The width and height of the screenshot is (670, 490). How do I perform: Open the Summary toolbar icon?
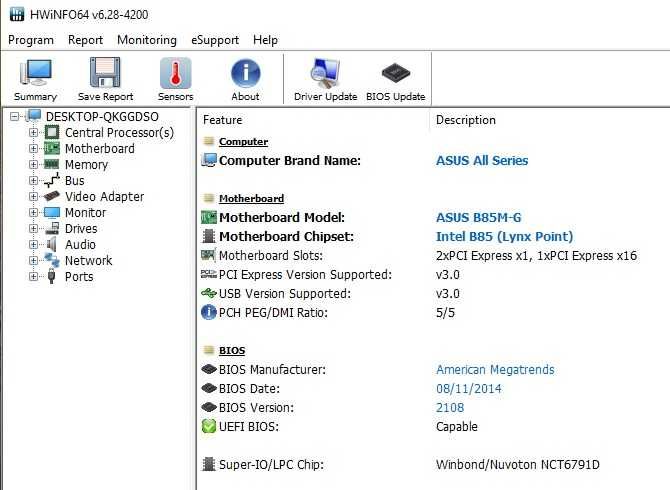click(x=35, y=73)
